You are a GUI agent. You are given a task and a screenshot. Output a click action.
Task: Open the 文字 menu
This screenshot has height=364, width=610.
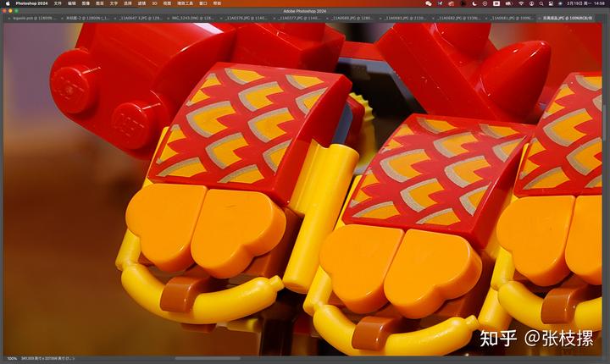[x=114, y=3]
